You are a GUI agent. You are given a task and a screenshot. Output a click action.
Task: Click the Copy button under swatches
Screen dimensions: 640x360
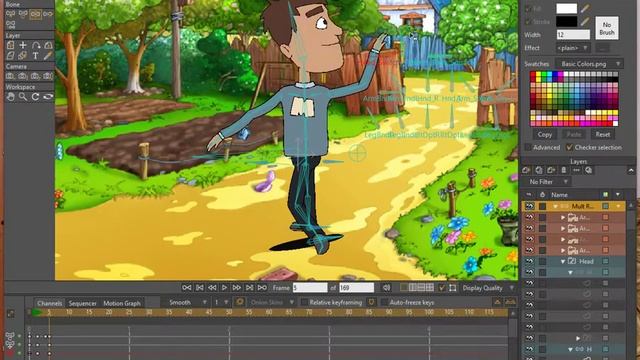click(544, 134)
